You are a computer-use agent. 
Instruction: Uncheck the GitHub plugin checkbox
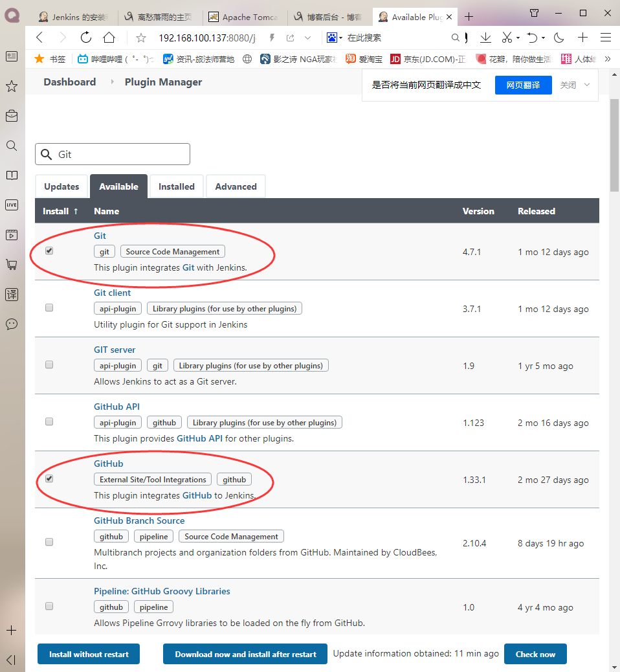tap(49, 478)
